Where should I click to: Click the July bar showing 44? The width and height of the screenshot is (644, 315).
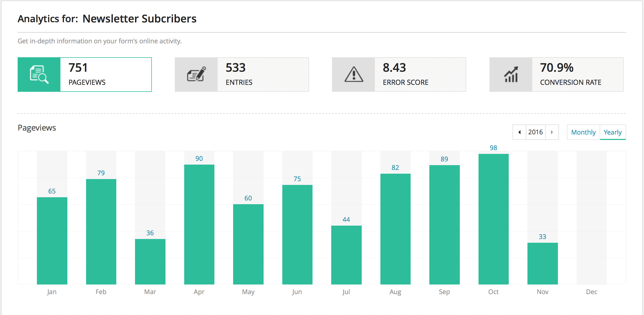click(346, 255)
